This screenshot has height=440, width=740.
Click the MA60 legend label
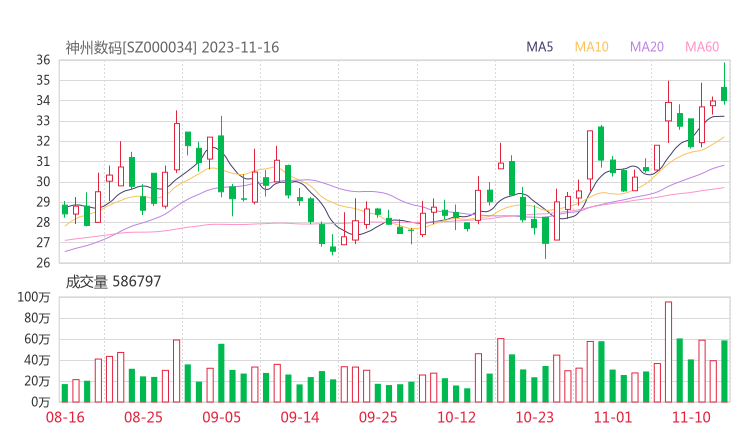[702, 47]
